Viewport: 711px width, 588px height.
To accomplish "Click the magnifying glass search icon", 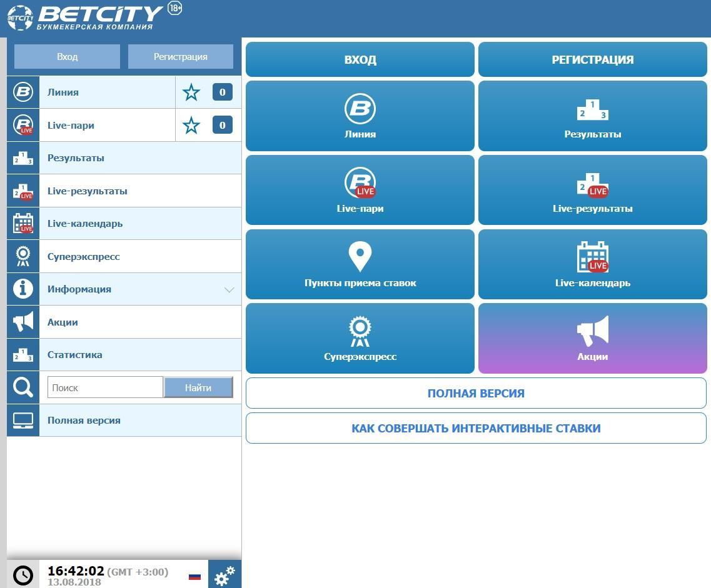I will coord(23,387).
